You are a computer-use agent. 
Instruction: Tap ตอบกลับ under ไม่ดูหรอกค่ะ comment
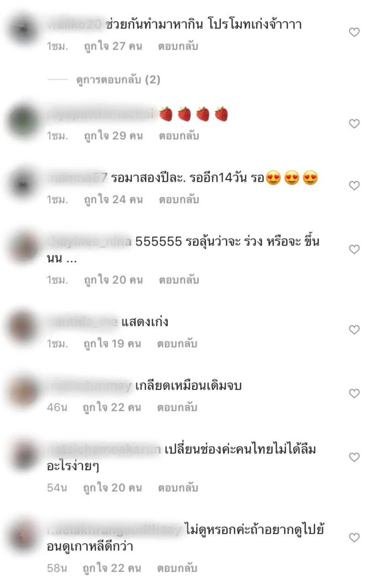[177, 568]
